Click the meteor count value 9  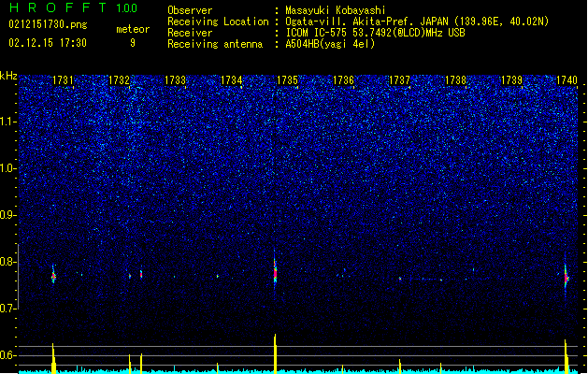pyautogui.click(x=133, y=43)
